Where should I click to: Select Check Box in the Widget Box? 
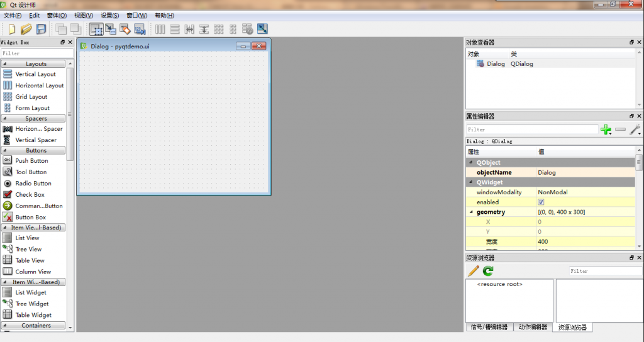click(30, 195)
